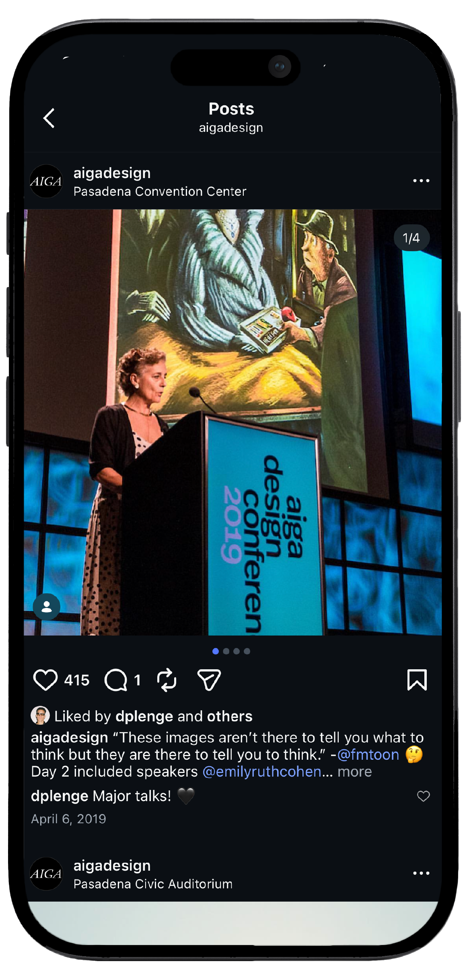467x980 pixels.
Task: Open Pasadena Convention Center location page
Action: [160, 192]
